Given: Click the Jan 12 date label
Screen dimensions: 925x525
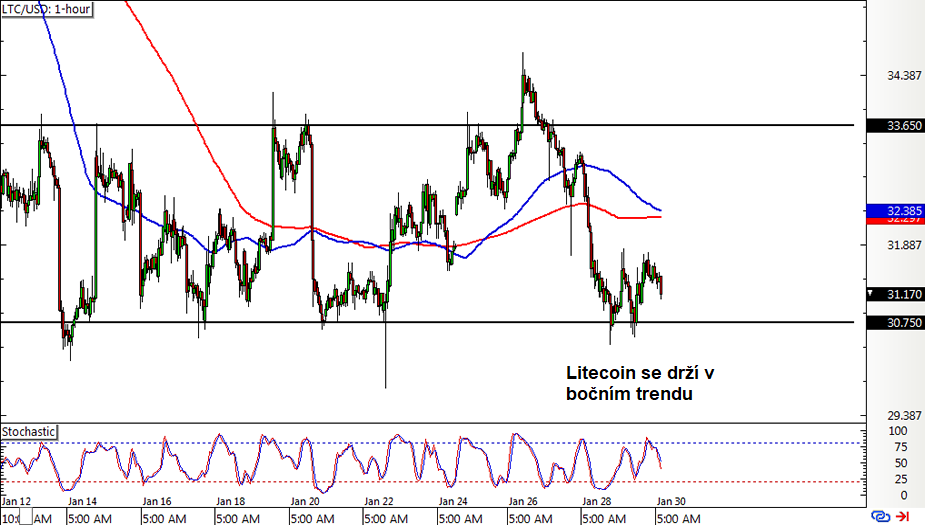Looking at the screenshot, I should [16, 501].
